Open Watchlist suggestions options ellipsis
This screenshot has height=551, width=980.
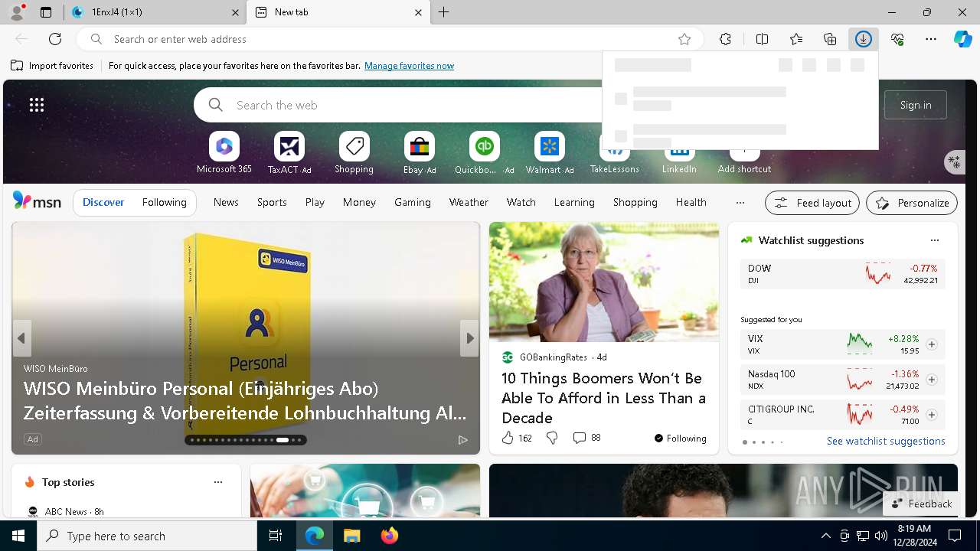[x=935, y=240]
